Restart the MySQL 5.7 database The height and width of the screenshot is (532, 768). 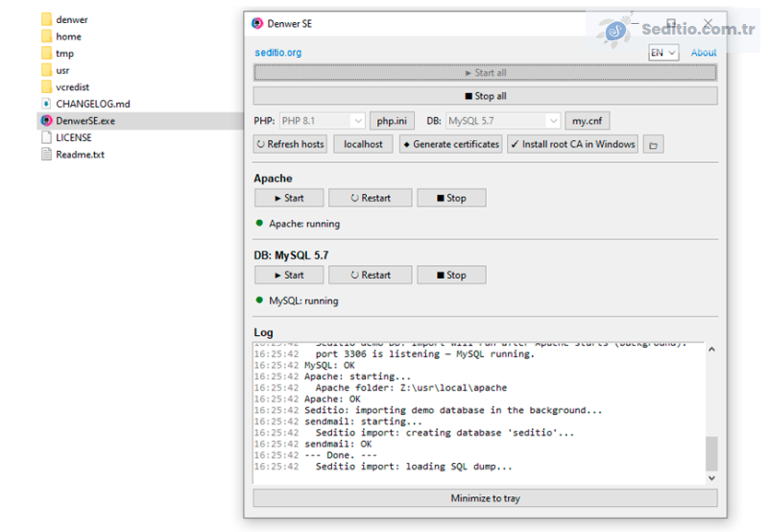click(x=371, y=275)
